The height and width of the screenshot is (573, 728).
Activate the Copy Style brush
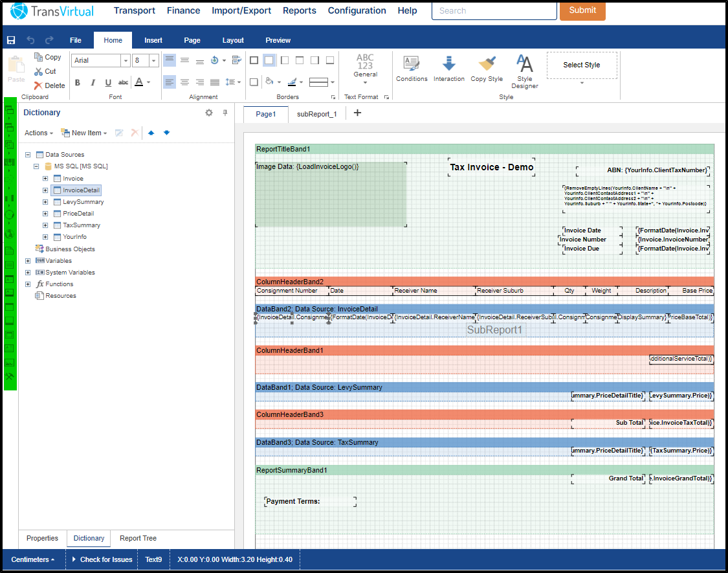point(487,69)
